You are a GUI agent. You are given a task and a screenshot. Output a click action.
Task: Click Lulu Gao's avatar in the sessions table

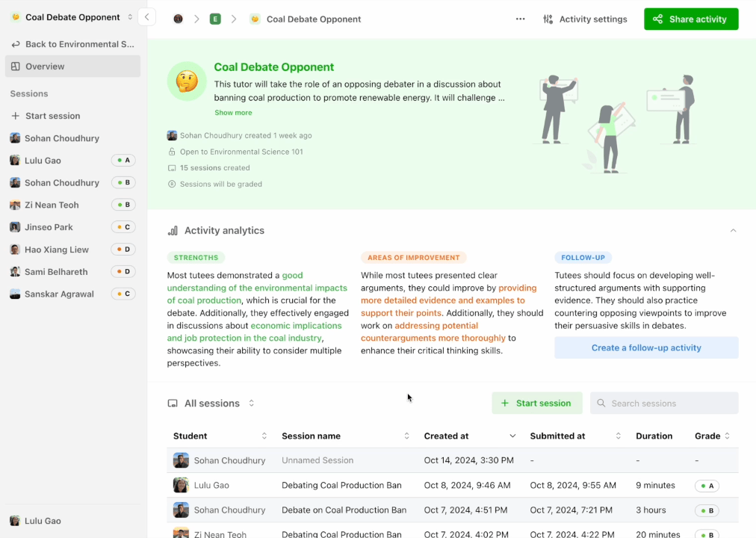tap(181, 485)
